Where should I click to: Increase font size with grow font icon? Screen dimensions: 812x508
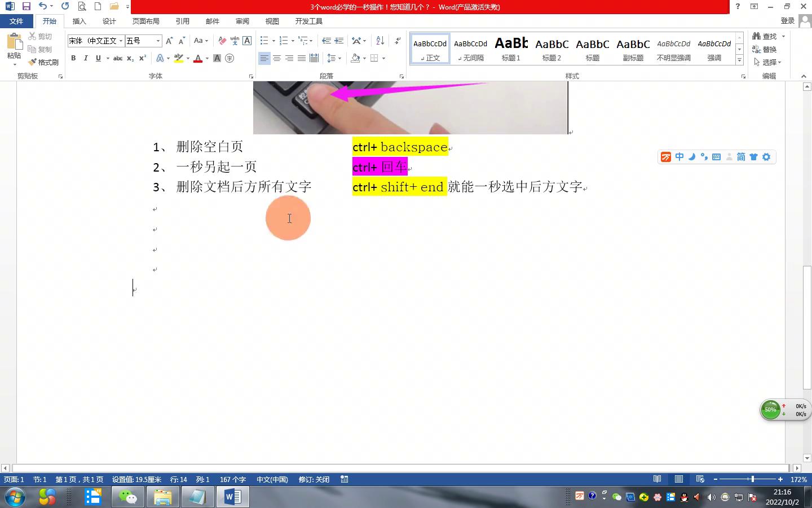pos(169,41)
